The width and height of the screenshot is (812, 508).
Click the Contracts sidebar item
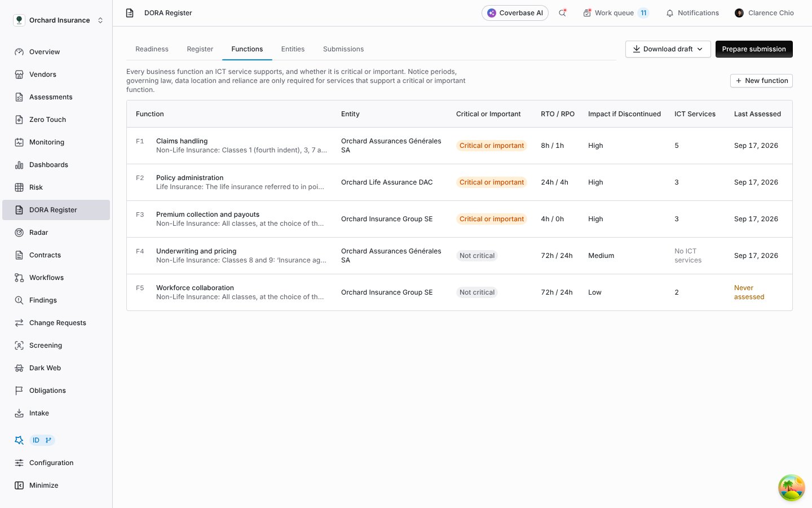pyautogui.click(x=56, y=255)
